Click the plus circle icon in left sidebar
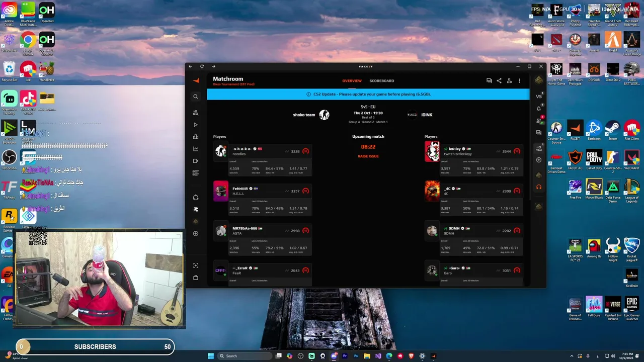 (x=196, y=233)
